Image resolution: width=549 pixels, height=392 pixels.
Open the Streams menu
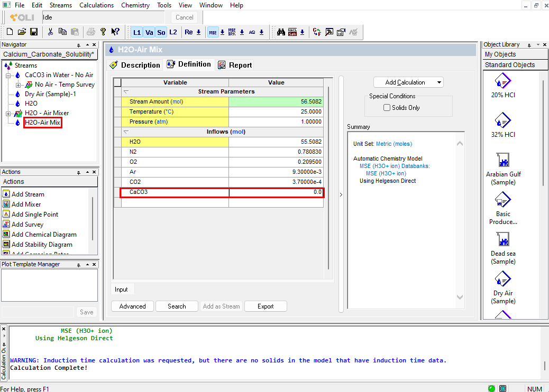(x=61, y=5)
